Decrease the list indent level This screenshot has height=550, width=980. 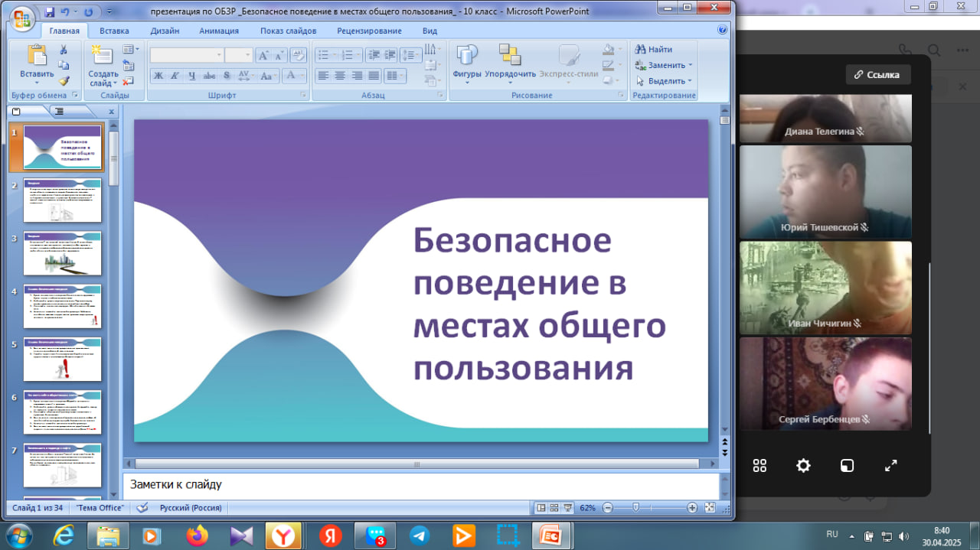point(374,55)
